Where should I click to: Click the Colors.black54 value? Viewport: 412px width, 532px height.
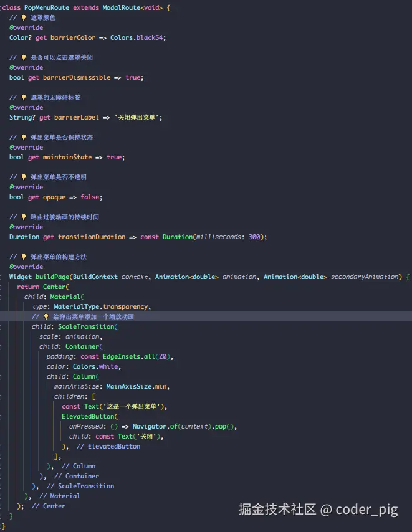(x=137, y=37)
